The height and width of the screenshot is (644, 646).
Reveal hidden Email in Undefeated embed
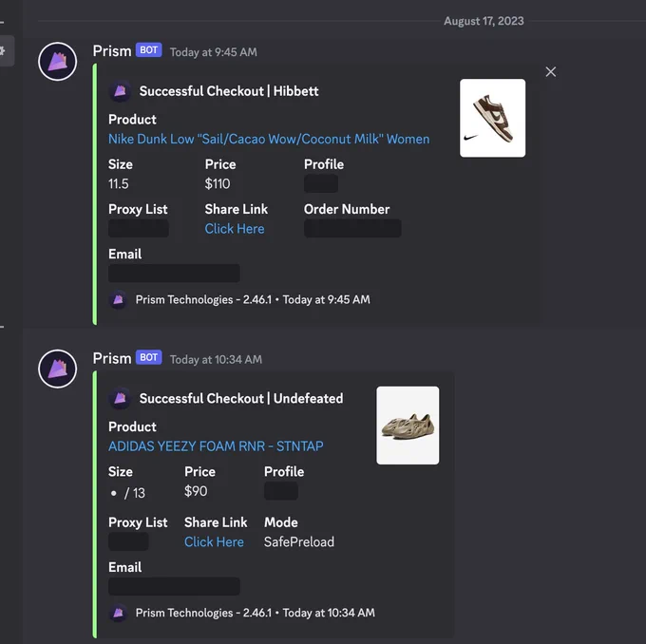click(174, 586)
